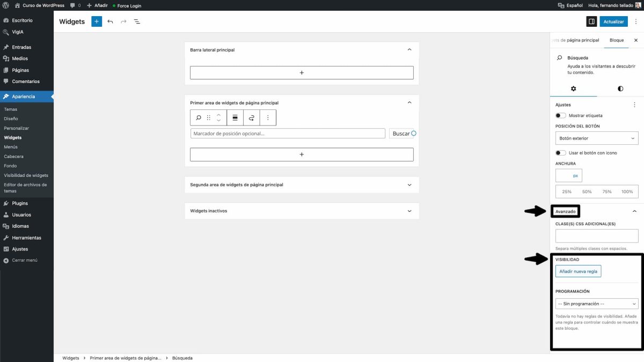Open the Programación dropdown
644x362 pixels.
[596, 303]
